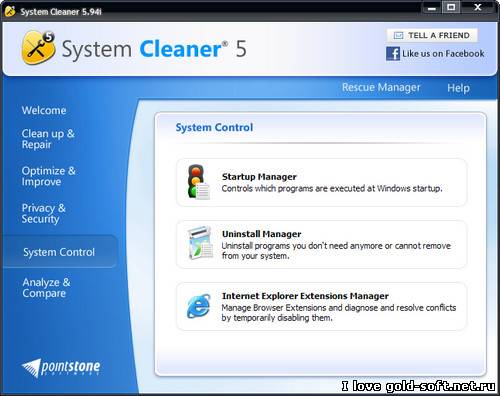Open the Rescue Manager menu
This screenshot has width=500, height=396.
point(381,87)
